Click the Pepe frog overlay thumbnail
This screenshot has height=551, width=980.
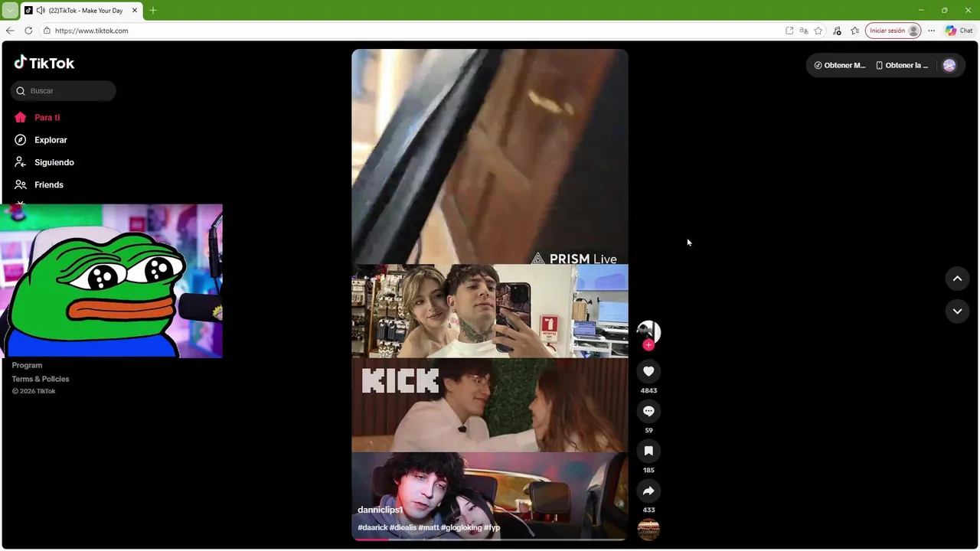click(x=112, y=281)
